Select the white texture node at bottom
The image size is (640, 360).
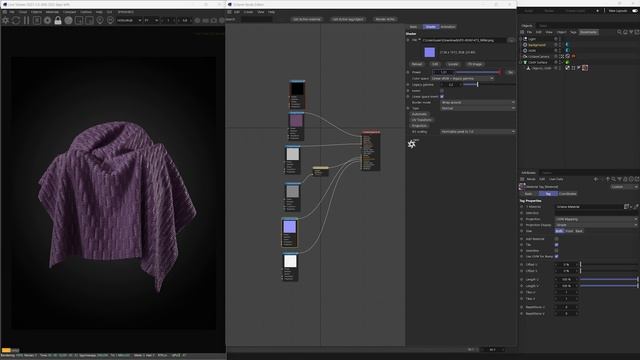click(x=290, y=267)
